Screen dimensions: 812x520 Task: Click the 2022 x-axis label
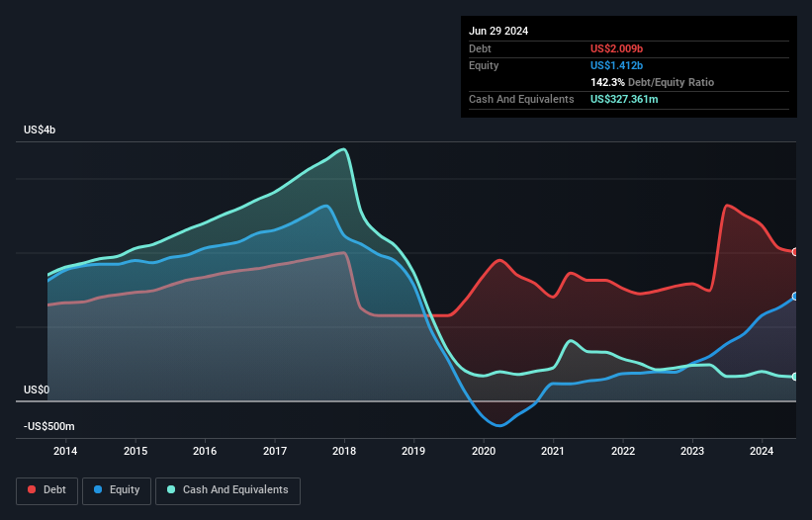tap(622, 451)
